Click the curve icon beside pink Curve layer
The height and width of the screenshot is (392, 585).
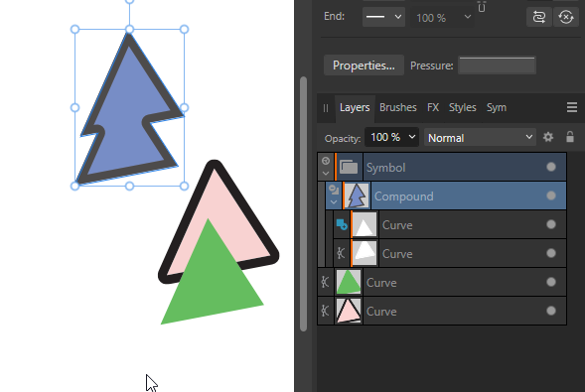325,311
